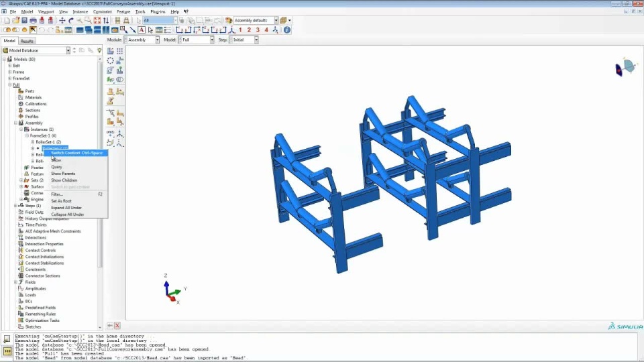
Task: Collapse the Full model node
Action: coord(10,85)
